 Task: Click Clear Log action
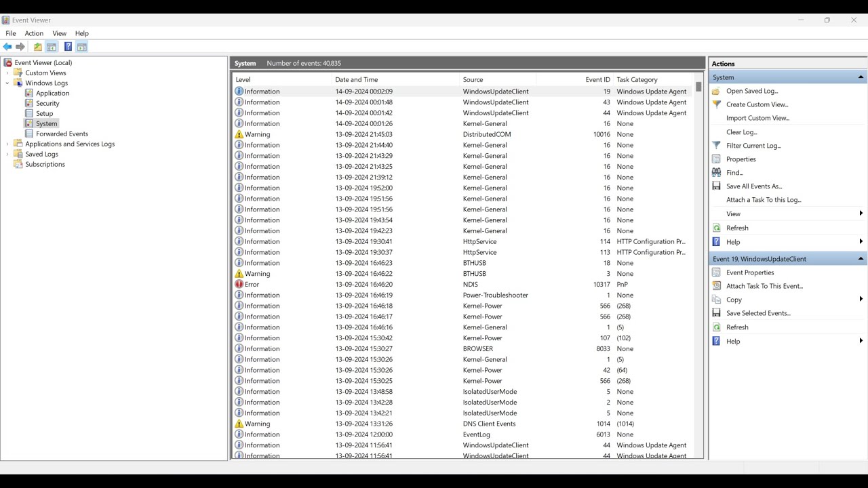(741, 132)
